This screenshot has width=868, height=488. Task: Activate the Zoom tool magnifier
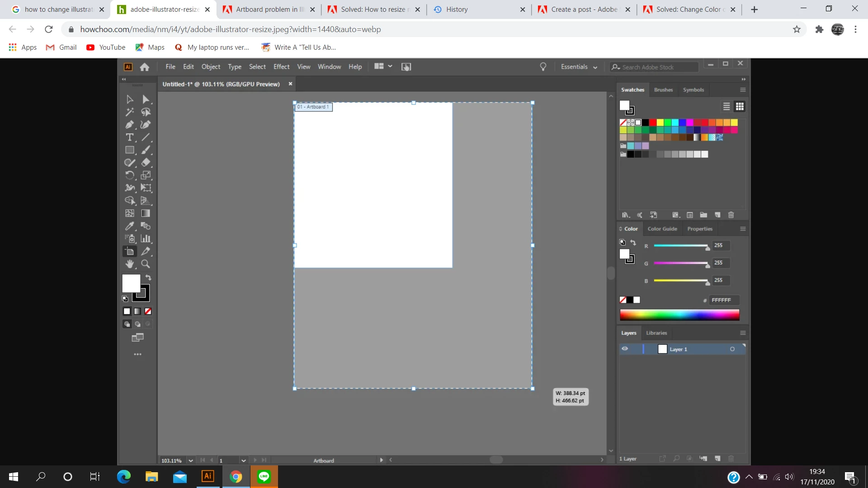[x=146, y=264]
